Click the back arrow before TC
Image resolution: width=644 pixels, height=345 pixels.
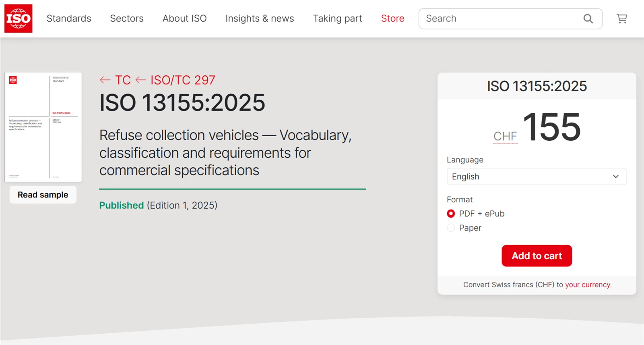[x=105, y=80]
